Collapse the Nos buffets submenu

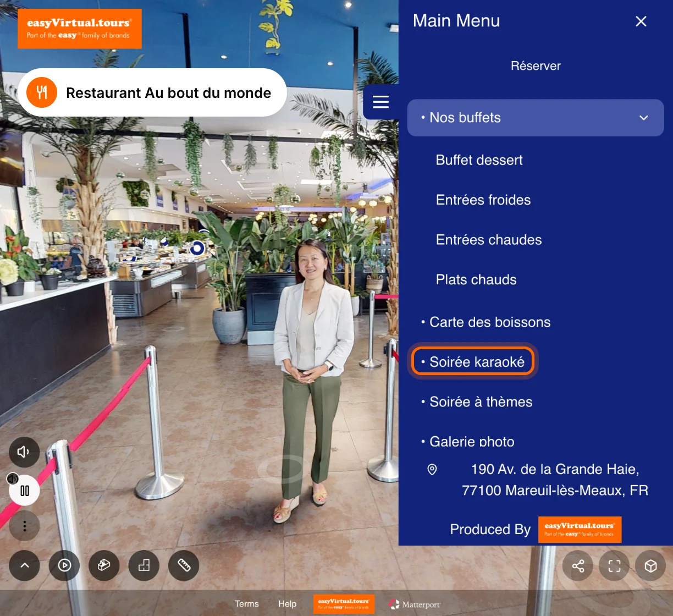pyautogui.click(x=536, y=118)
